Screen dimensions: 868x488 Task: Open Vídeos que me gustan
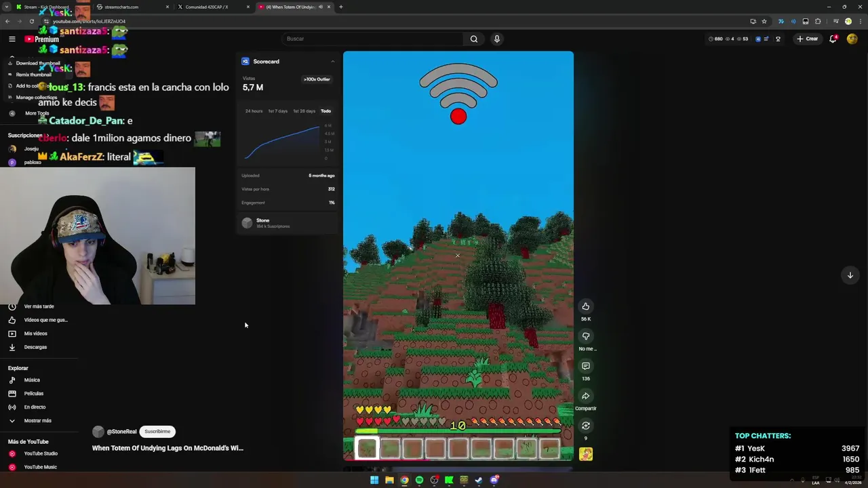pos(45,320)
